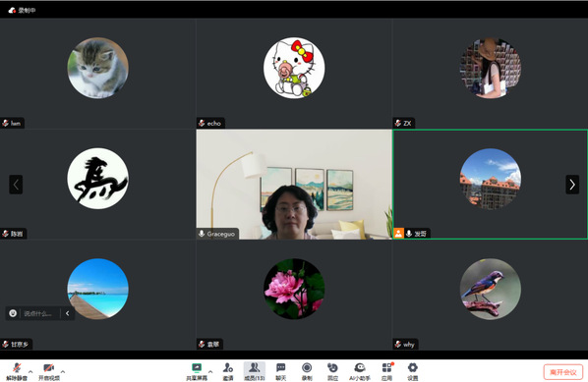
Task: Collapse the quick chat bar arrow
Action: pyautogui.click(x=68, y=313)
